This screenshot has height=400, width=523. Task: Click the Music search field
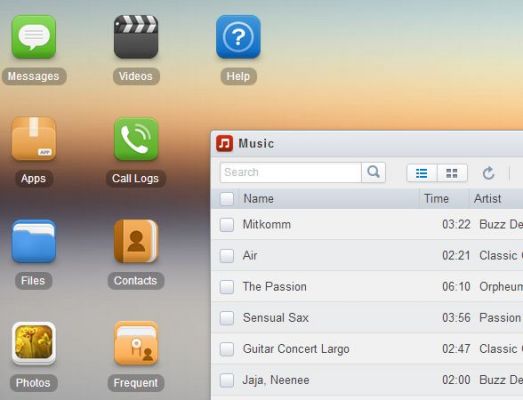(x=291, y=172)
